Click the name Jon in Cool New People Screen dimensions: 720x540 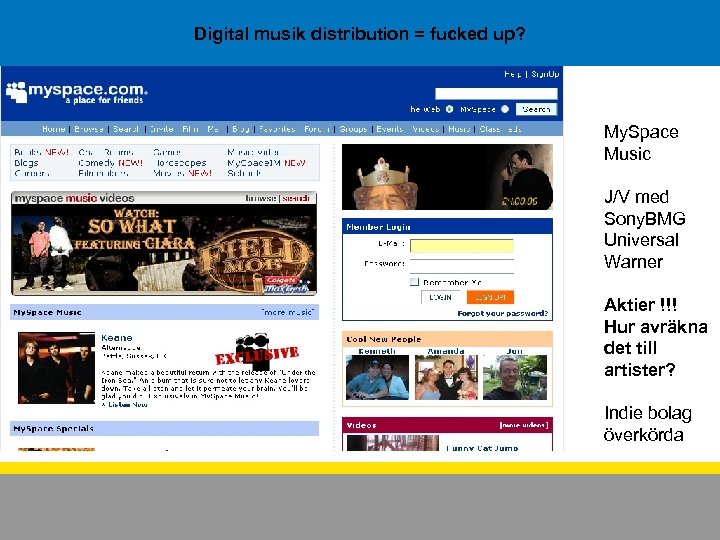(x=515, y=351)
